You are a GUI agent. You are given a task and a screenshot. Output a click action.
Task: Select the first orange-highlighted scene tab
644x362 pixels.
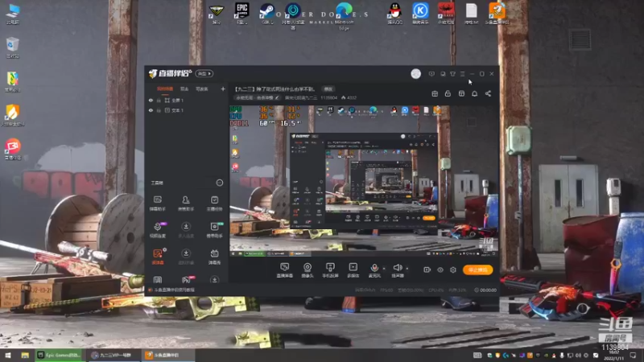coord(165,88)
